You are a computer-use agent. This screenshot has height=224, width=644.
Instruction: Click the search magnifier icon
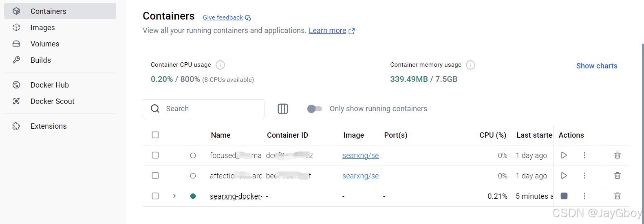pos(155,109)
